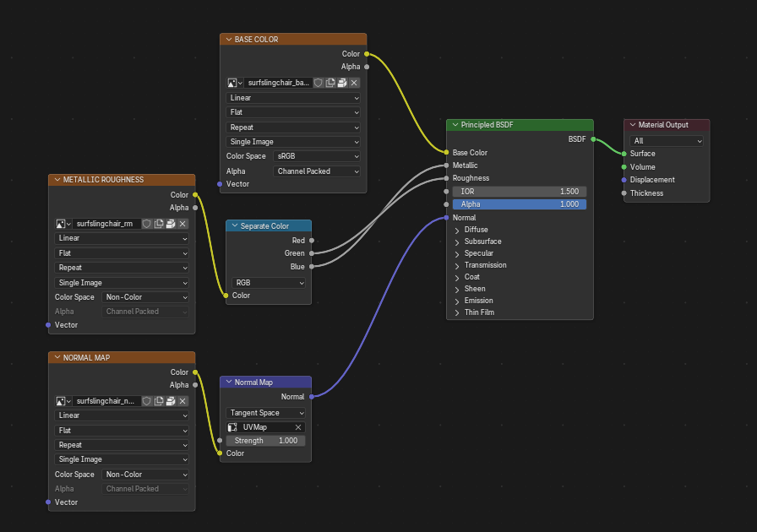Screen dimensions: 757x532
Task: Click Base Color input socket on Principled BSDF
Action: 447,153
